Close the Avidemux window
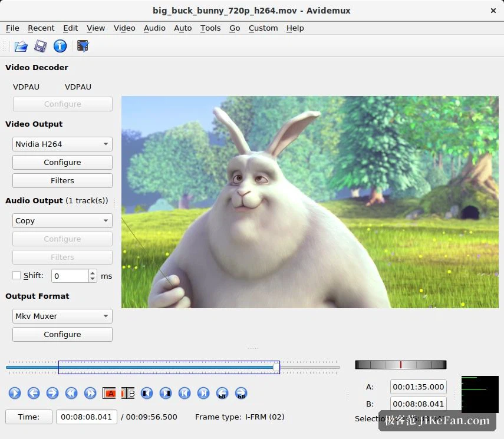The width and height of the screenshot is (504, 439). click(493, 11)
